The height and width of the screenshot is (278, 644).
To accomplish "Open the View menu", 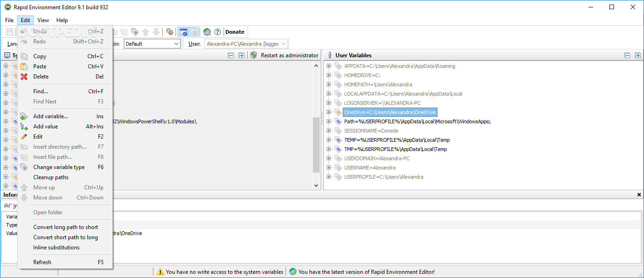I will 43,20.
